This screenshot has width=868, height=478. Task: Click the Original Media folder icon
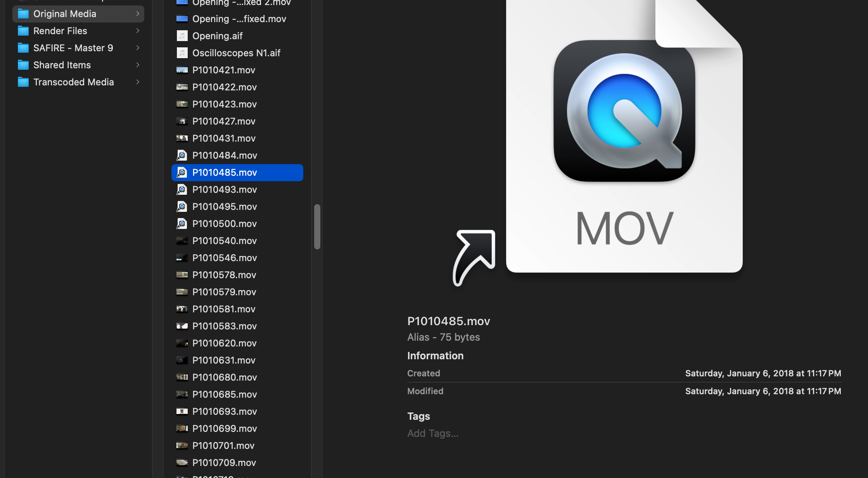[x=23, y=14]
